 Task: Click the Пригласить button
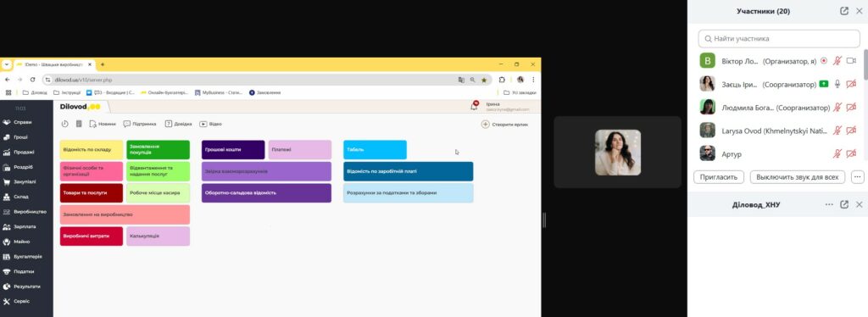719,177
